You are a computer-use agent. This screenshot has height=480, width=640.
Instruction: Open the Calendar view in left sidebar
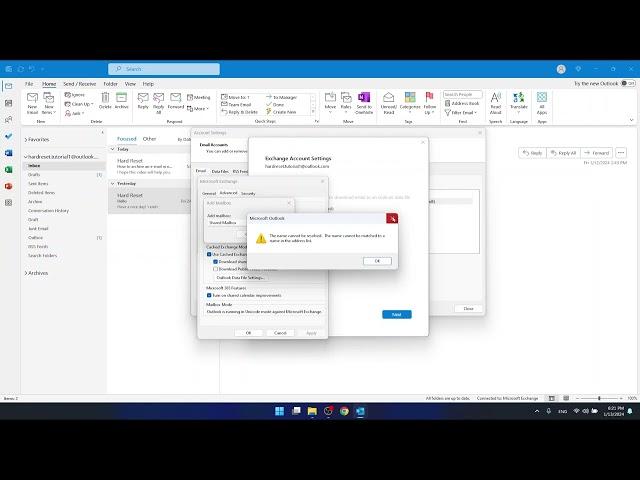point(9,103)
